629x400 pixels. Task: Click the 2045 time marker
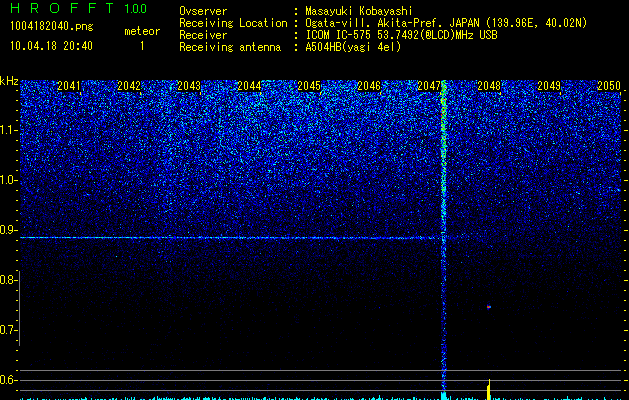click(x=309, y=86)
